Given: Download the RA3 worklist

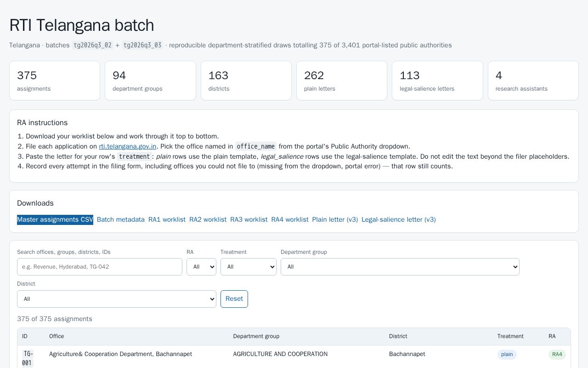Looking at the screenshot, I should click(249, 220).
